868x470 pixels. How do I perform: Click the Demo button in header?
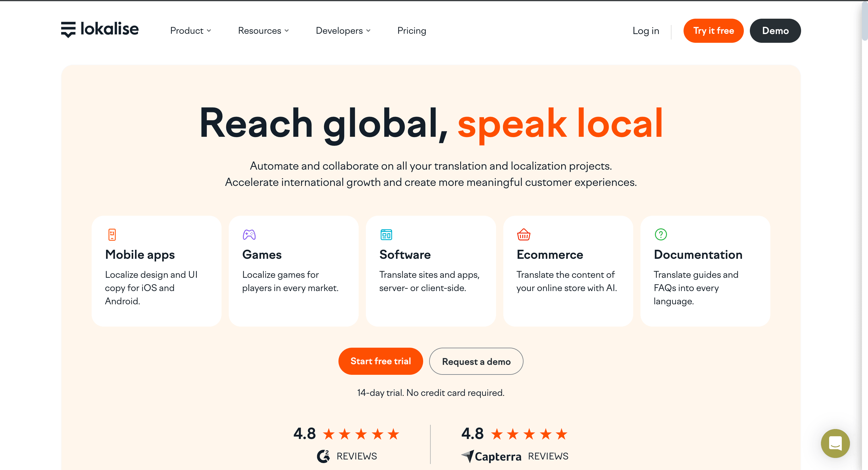coord(775,31)
